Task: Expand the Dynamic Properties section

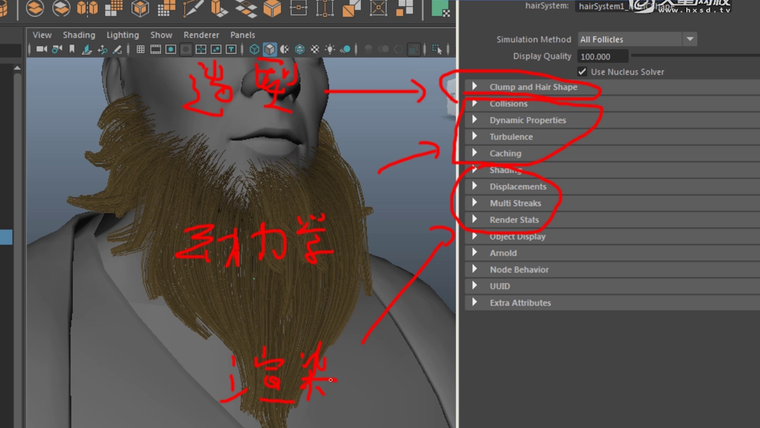Action: coord(475,120)
